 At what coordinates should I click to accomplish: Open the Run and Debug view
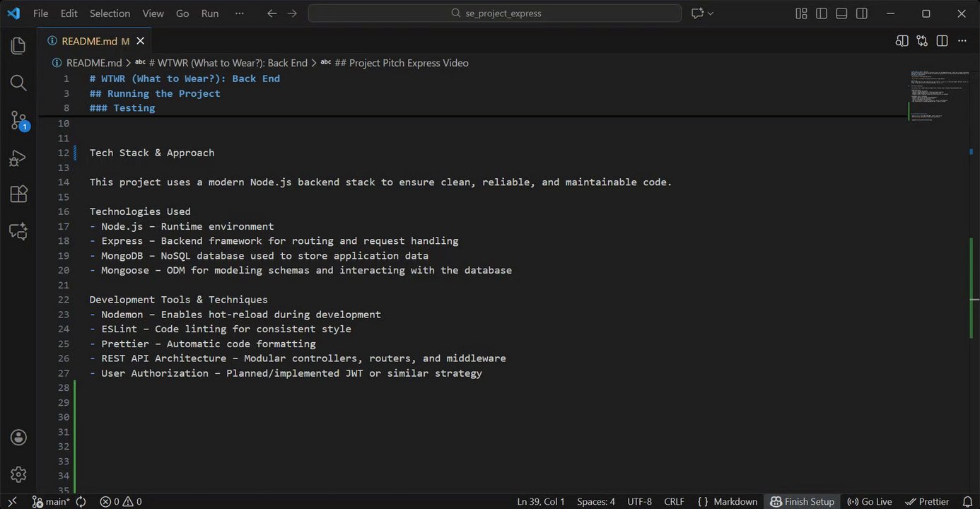point(18,158)
